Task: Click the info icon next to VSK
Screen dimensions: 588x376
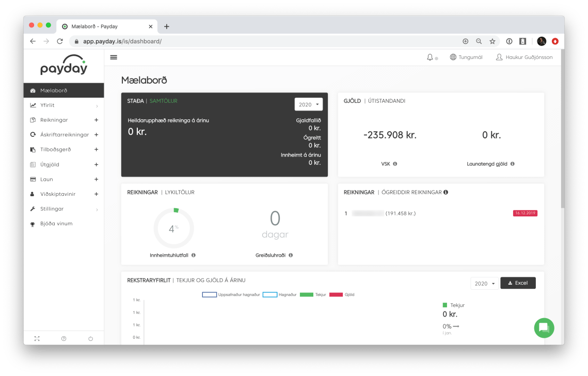Action: tap(395, 164)
